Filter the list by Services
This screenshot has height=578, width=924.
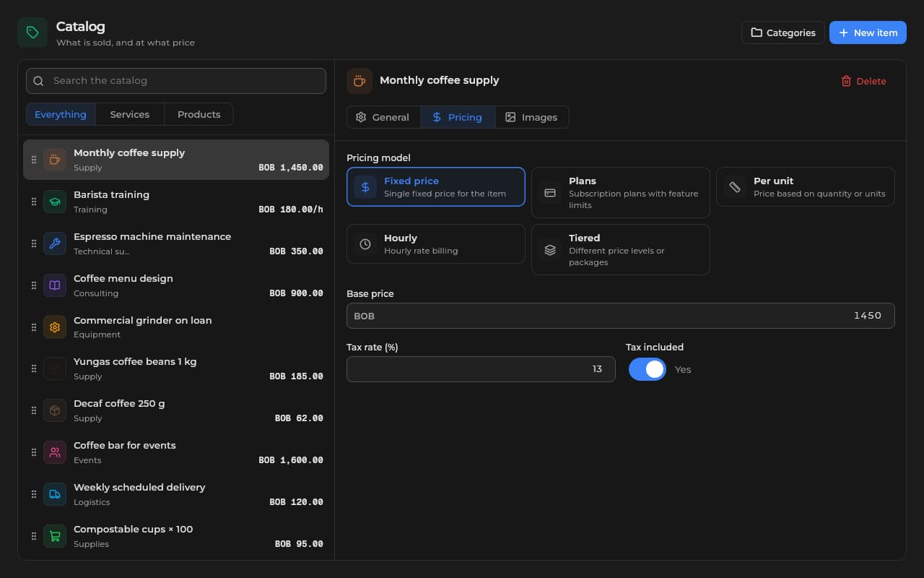point(130,114)
